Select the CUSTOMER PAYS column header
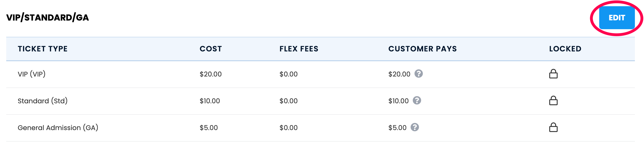Viewport: 644px width, 143px height. pos(422,49)
